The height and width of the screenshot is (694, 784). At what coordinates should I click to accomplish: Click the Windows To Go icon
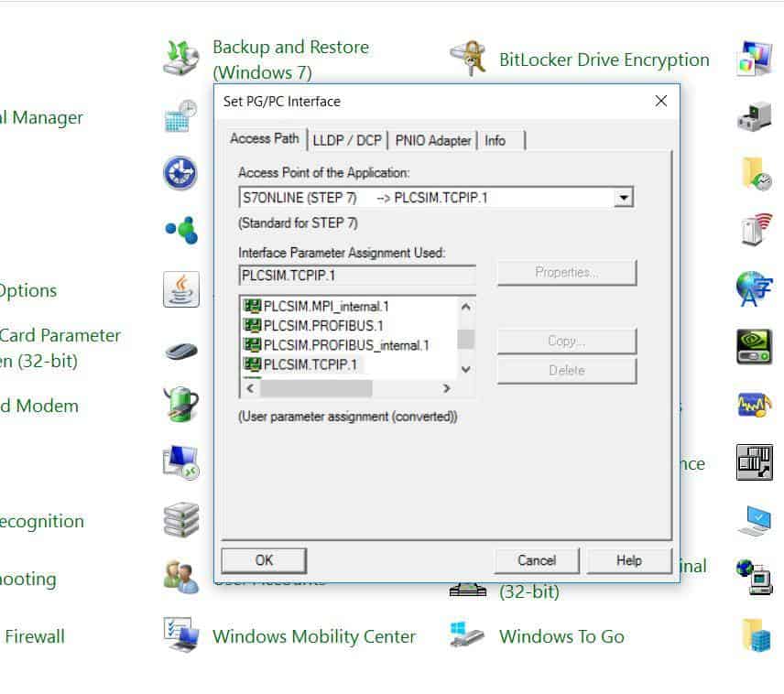pos(468,634)
